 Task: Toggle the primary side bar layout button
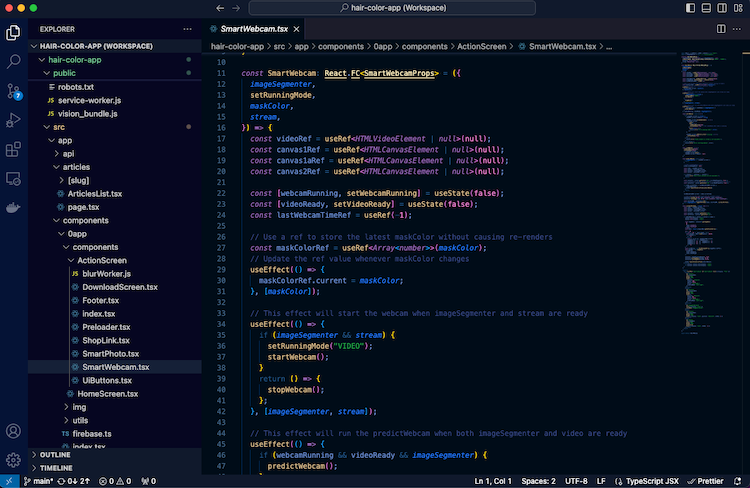click(690, 8)
